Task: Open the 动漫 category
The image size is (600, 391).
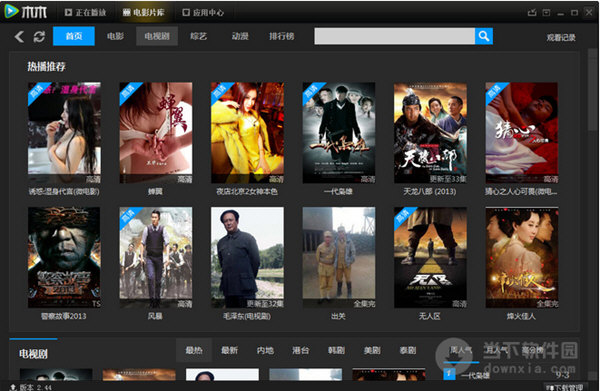Action: (240, 36)
